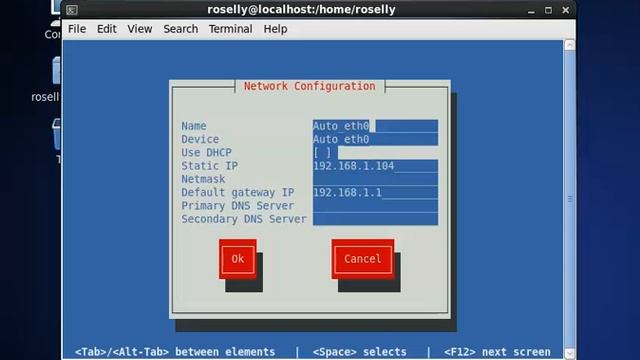Click the Netmask input field

pos(376,179)
